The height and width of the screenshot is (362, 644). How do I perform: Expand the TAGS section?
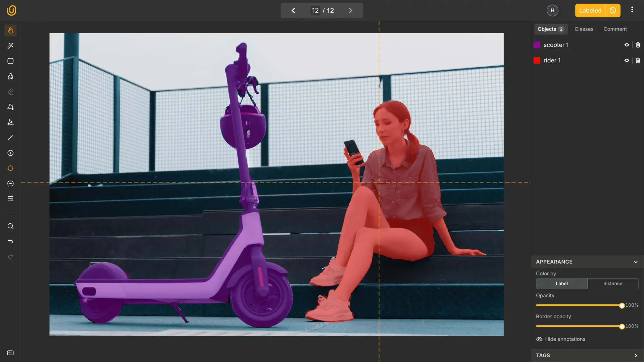(636, 355)
